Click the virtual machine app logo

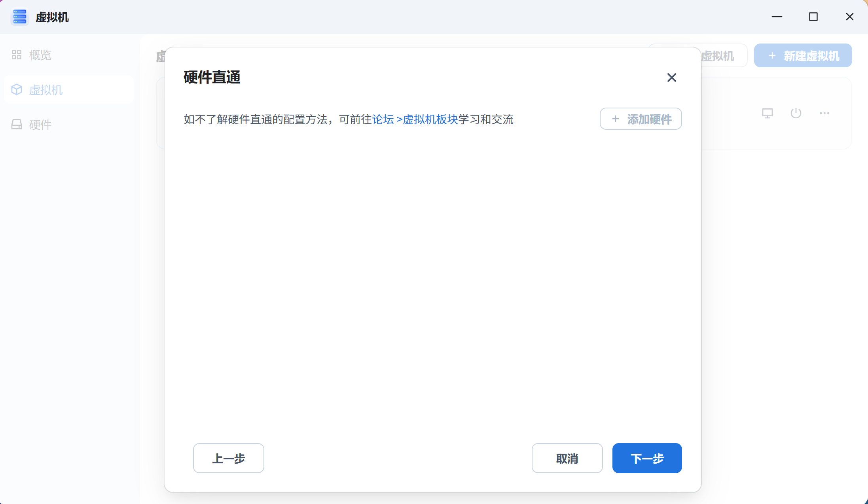tap(19, 17)
